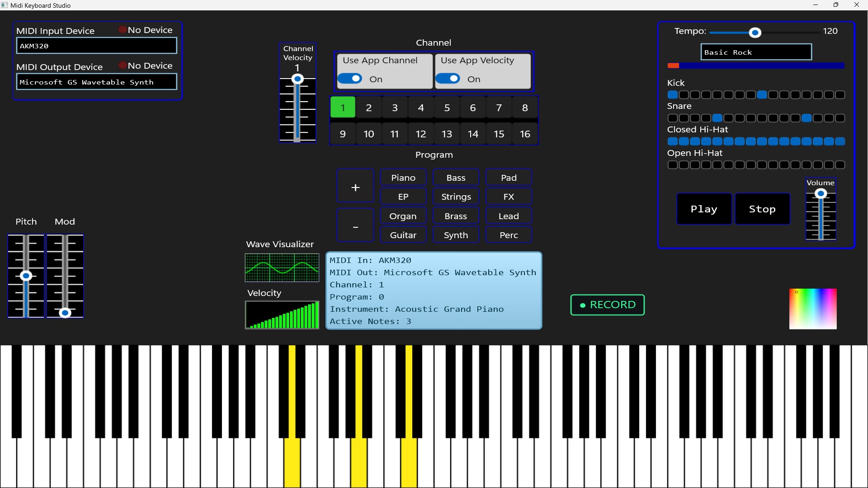Screen dimensions: 868x488
Task: Select MIDI channel 1
Action: [343, 108]
